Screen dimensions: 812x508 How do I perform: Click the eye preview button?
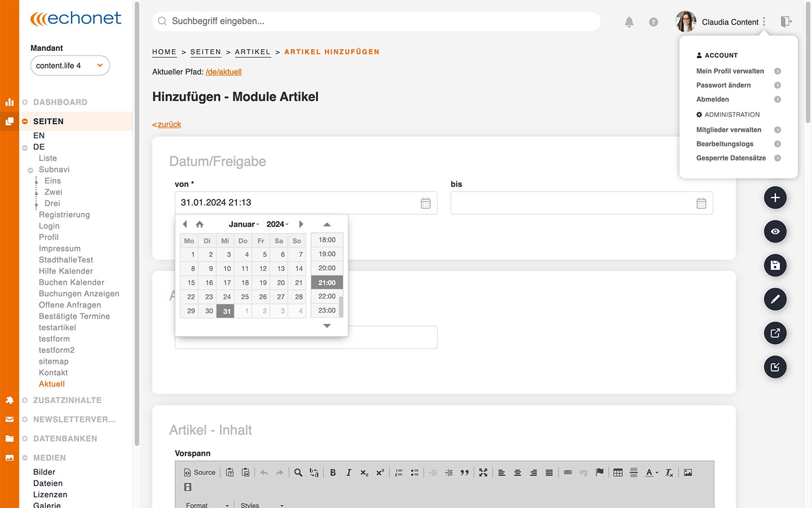click(x=775, y=231)
